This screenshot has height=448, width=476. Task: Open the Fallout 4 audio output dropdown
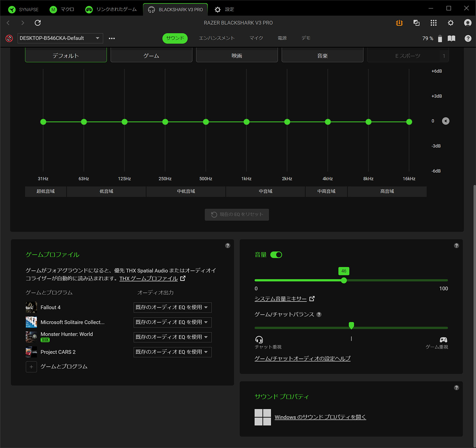(x=172, y=307)
